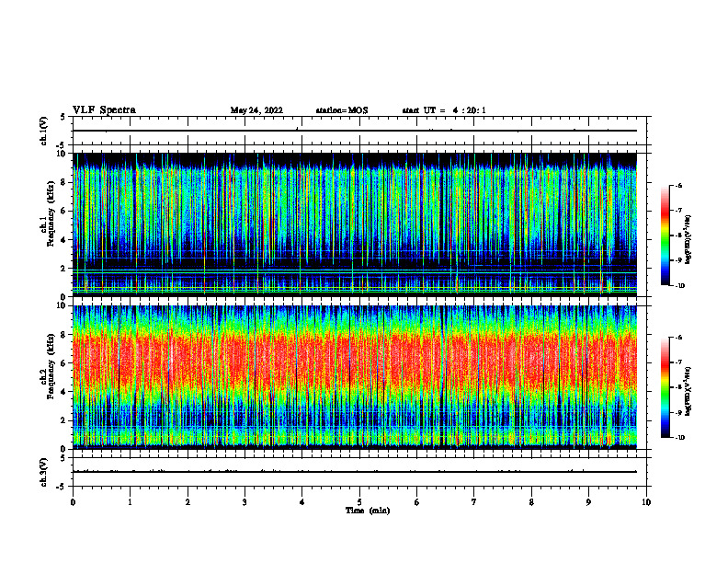Click the "7" tick on the time axis
Viewport: 728px width, 563px height.
(x=474, y=502)
